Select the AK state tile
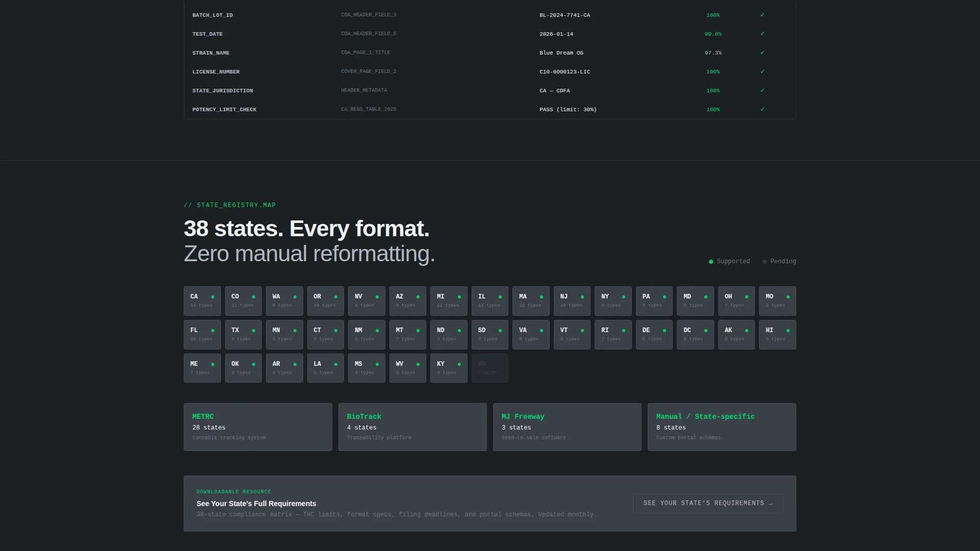Viewport: 980px width, 551px height. (737, 335)
